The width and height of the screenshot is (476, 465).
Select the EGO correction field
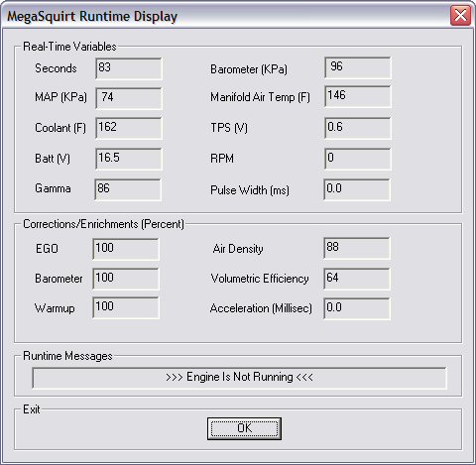[126, 249]
